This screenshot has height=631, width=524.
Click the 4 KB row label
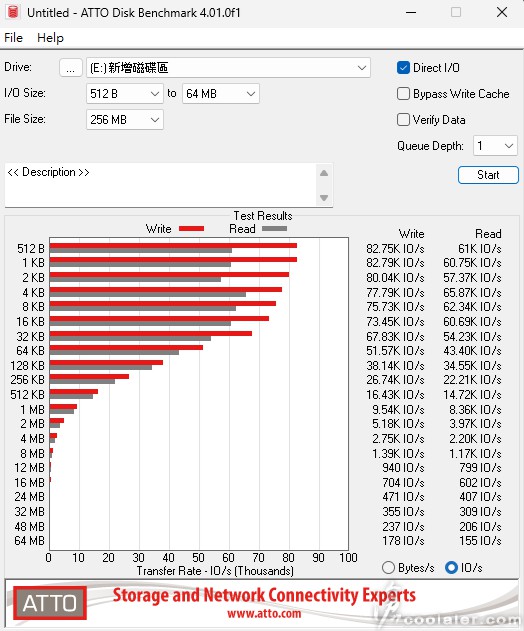[33, 293]
